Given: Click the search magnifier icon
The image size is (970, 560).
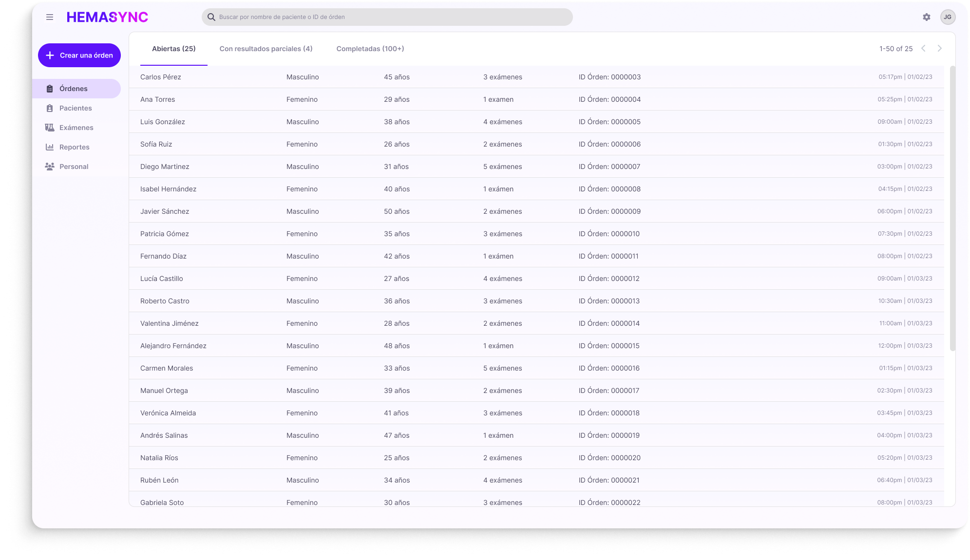Looking at the screenshot, I should pos(211,17).
